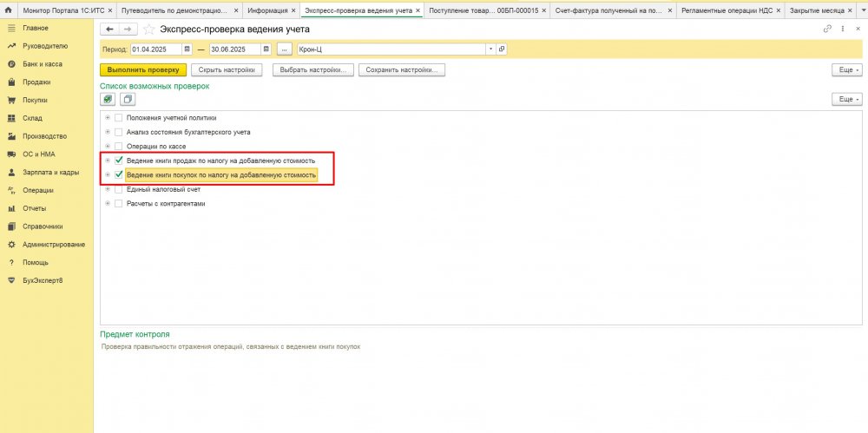Image resolution: width=868 pixels, height=433 pixels.
Task: Add this form to favorites with the star
Action: click(148, 30)
